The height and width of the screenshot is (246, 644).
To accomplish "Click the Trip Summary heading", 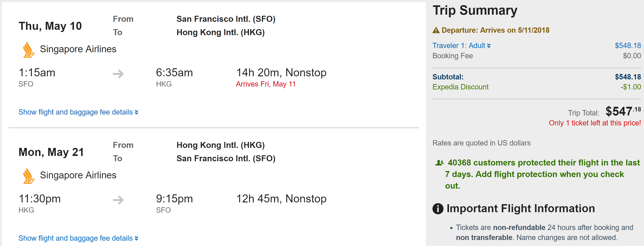I will pyautogui.click(x=475, y=10).
